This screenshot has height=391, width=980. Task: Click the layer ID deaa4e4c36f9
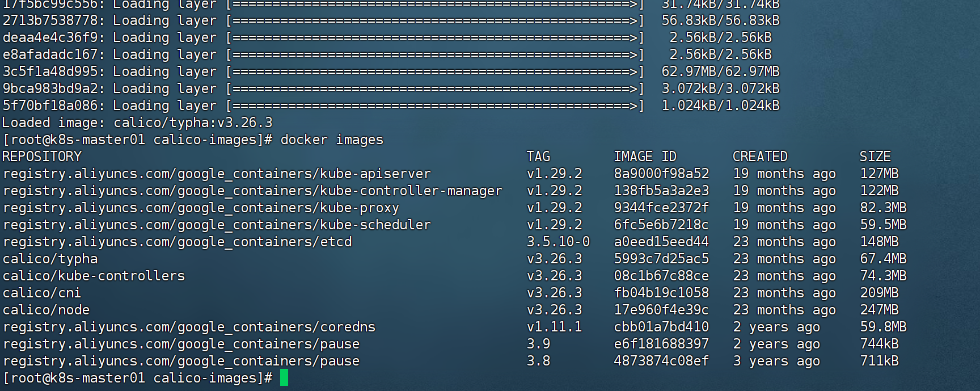pyautogui.click(x=50, y=37)
